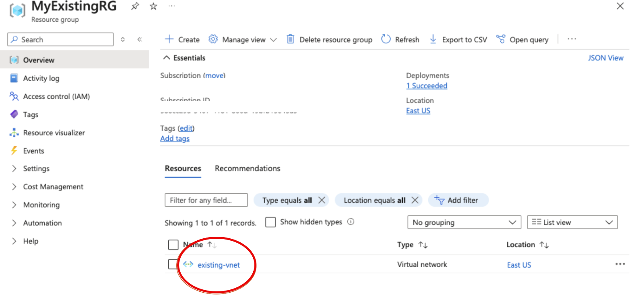Viewport: 644px width, 299px height.
Task: Check the existing-vnet row checkbox
Action: coord(173,264)
